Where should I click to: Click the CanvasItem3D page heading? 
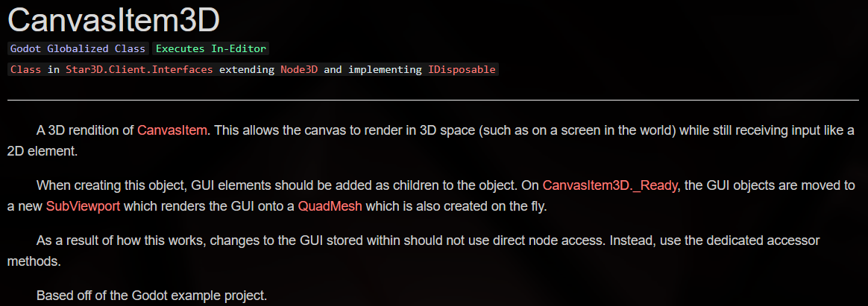[x=113, y=20]
